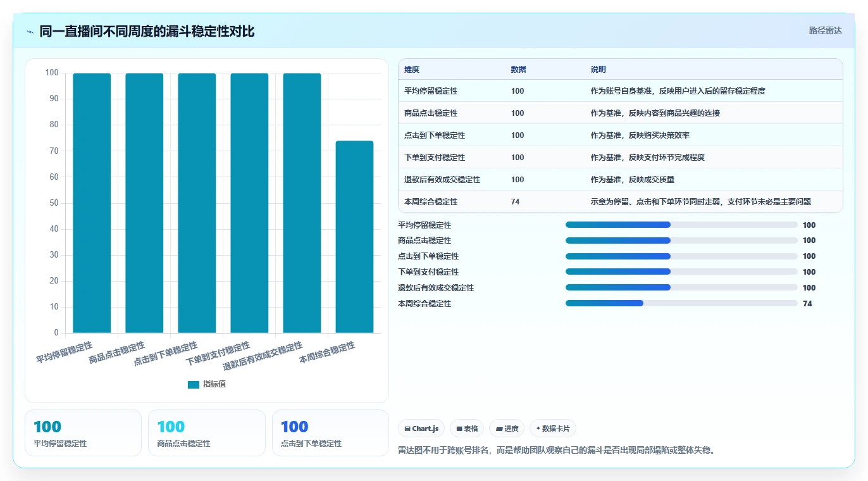
Task: Click the lightning icon beside the page title
Action: 30,32
